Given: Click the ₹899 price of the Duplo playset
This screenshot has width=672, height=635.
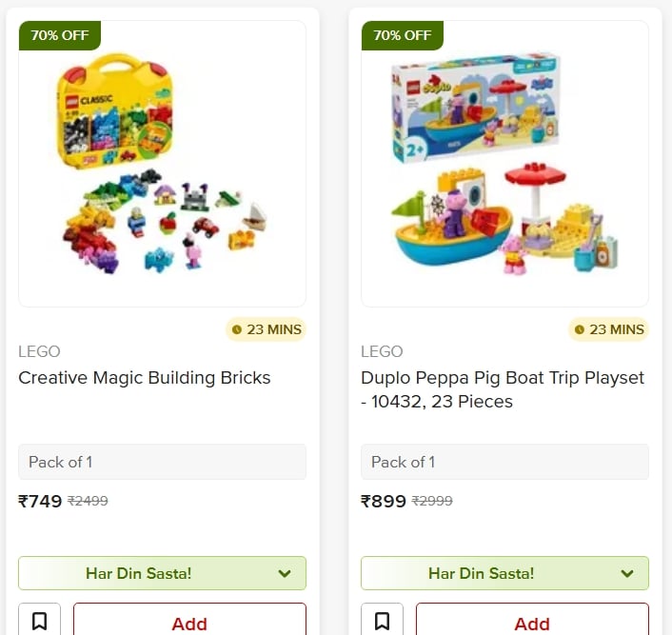Looking at the screenshot, I should pyautogui.click(x=383, y=501).
